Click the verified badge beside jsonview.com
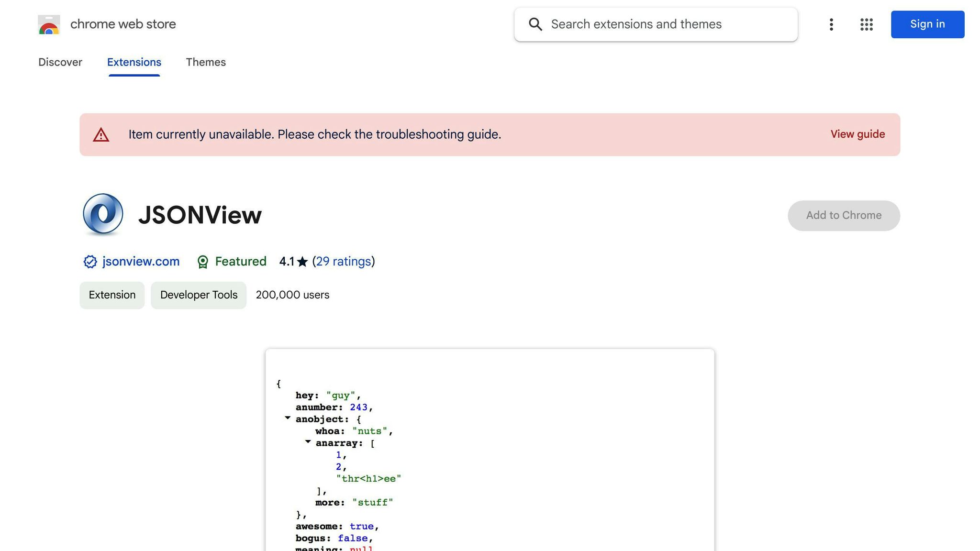980x551 pixels. tap(89, 262)
